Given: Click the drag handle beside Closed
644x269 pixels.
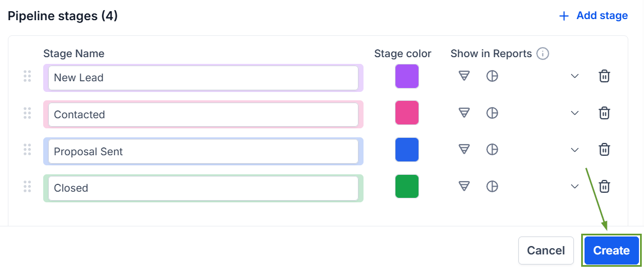Looking at the screenshot, I should (x=27, y=187).
